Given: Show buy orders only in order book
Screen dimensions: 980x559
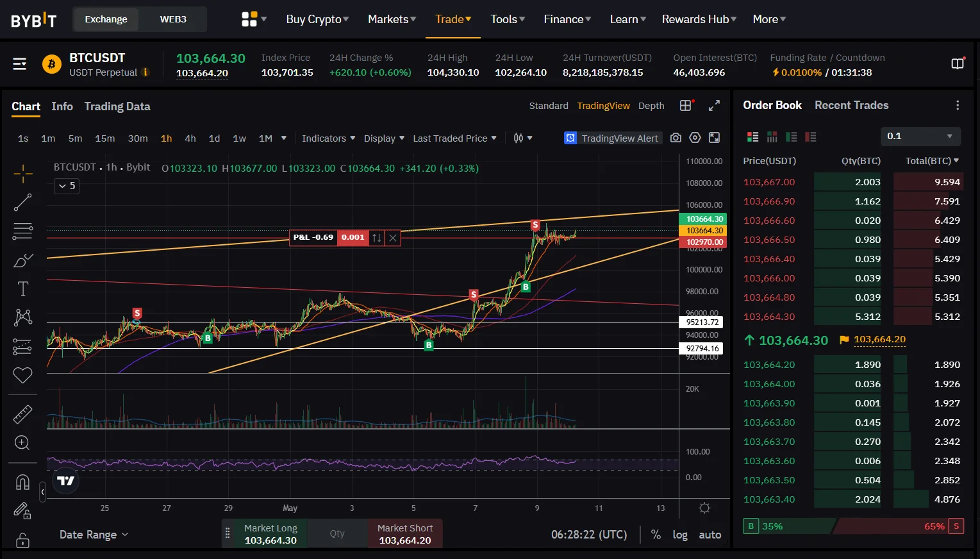Looking at the screenshot, I should point(792,137).
